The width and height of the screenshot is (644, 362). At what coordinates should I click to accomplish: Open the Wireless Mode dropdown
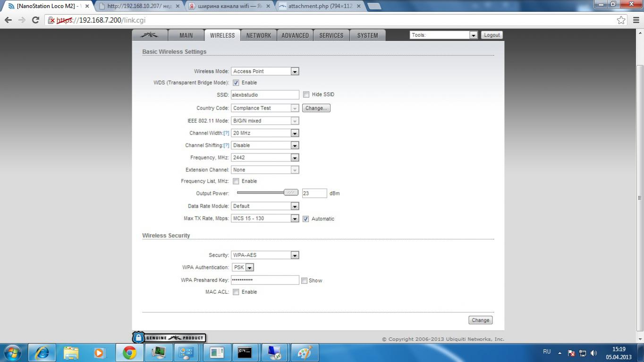pos(265,71)
